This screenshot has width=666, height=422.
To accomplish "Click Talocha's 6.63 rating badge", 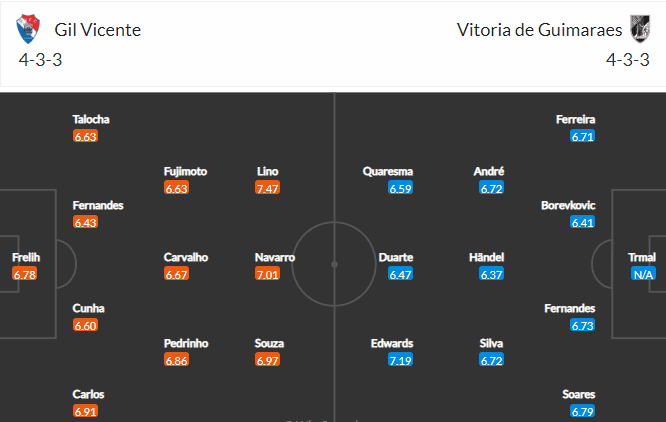I will tap(85, 136).
